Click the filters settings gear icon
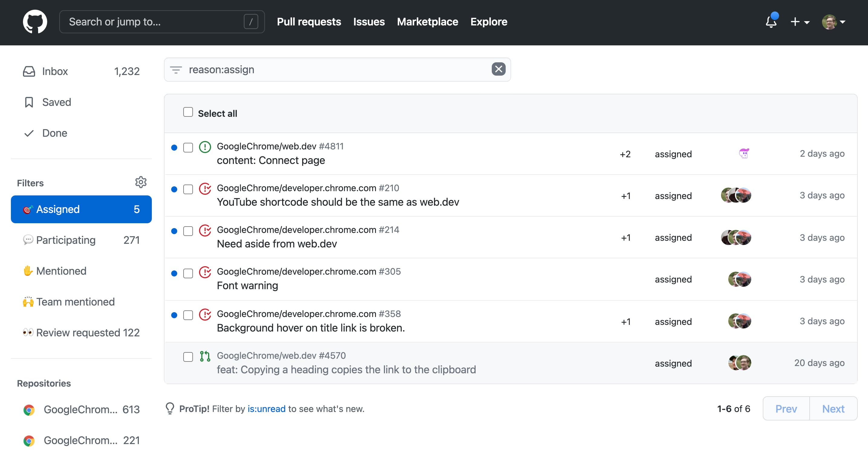 tap(141, 182)
